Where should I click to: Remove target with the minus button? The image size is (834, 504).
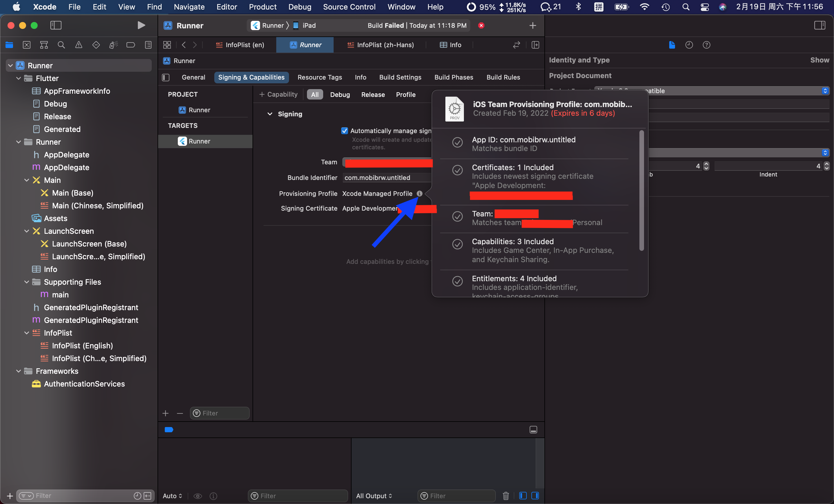[180, 413]
